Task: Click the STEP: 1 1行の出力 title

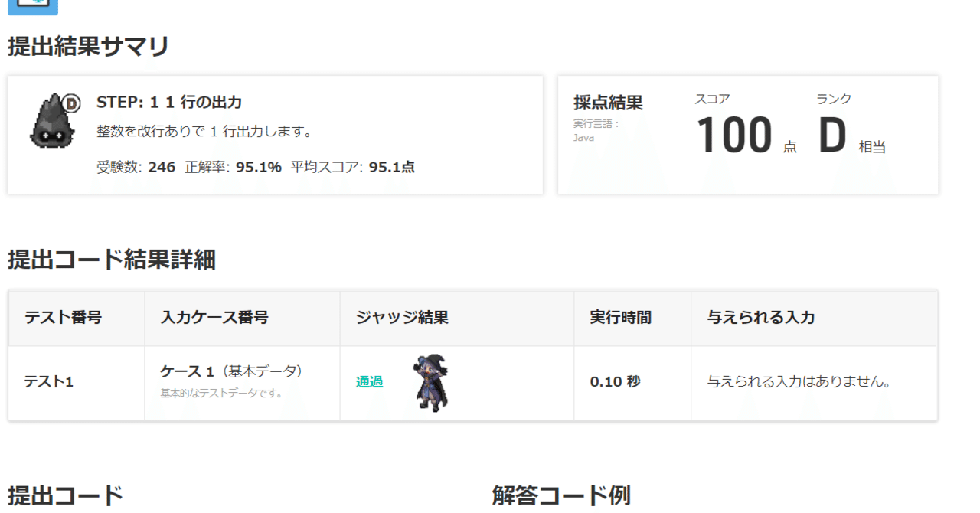Action: 169,100
